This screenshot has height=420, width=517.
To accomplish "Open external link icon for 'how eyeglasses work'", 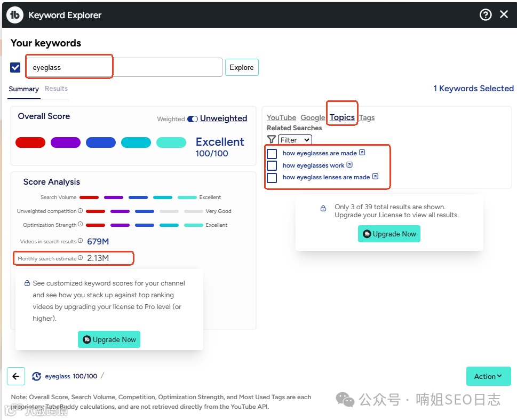I will pyautogui.click(x=349, y=164).
